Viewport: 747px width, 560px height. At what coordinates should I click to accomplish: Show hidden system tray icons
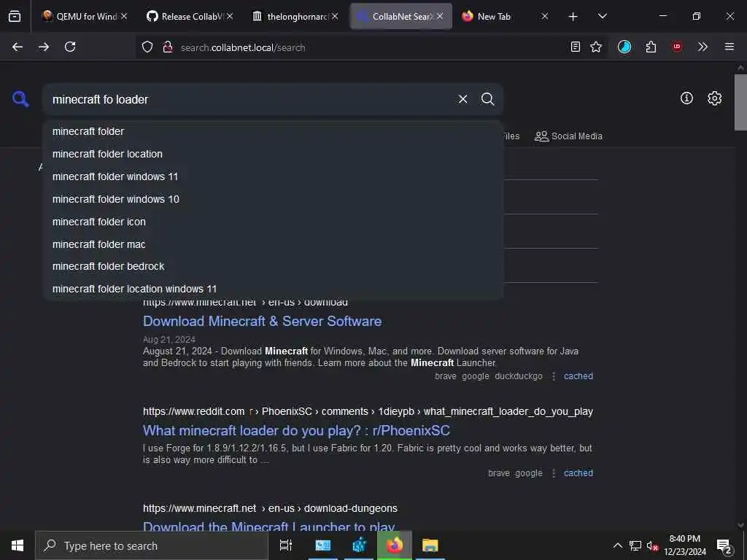(x=617, y=545)
